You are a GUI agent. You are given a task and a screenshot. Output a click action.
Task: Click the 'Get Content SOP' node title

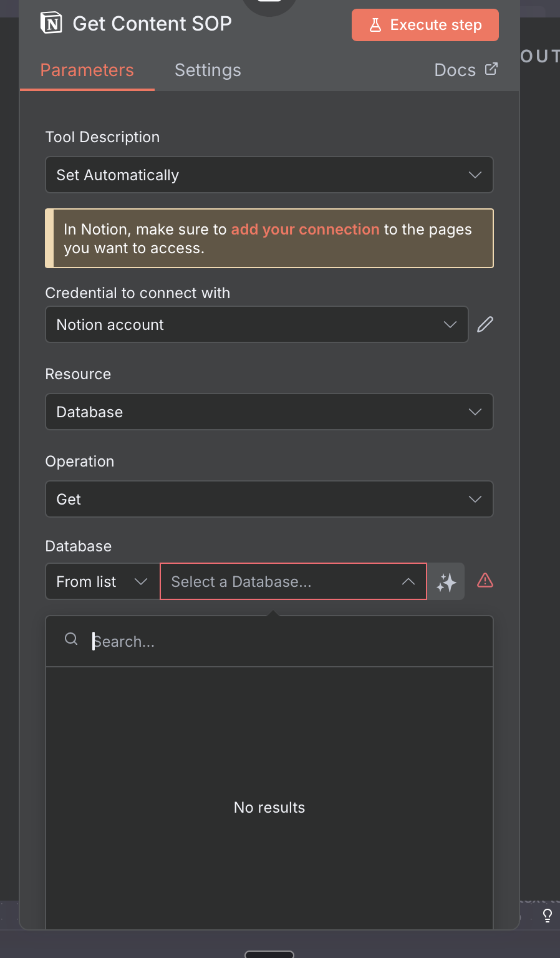152,24
